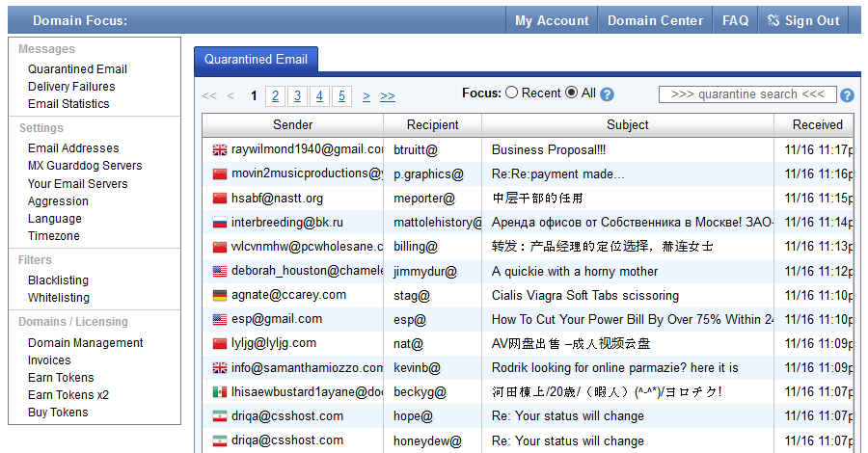Screen dimensions: 868x453
Task: Click the US flag beside esp@gmail.com
Action: (x=219, y=319)
